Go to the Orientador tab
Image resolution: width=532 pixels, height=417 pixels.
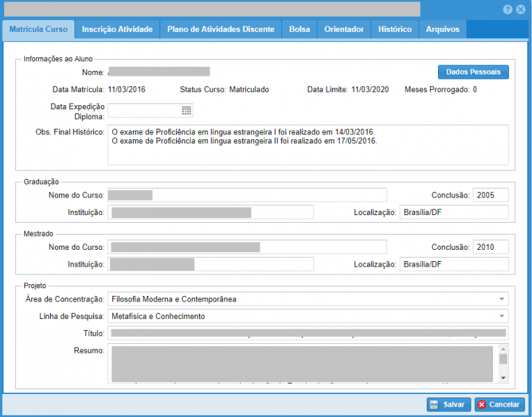click(x=344, y=29)
